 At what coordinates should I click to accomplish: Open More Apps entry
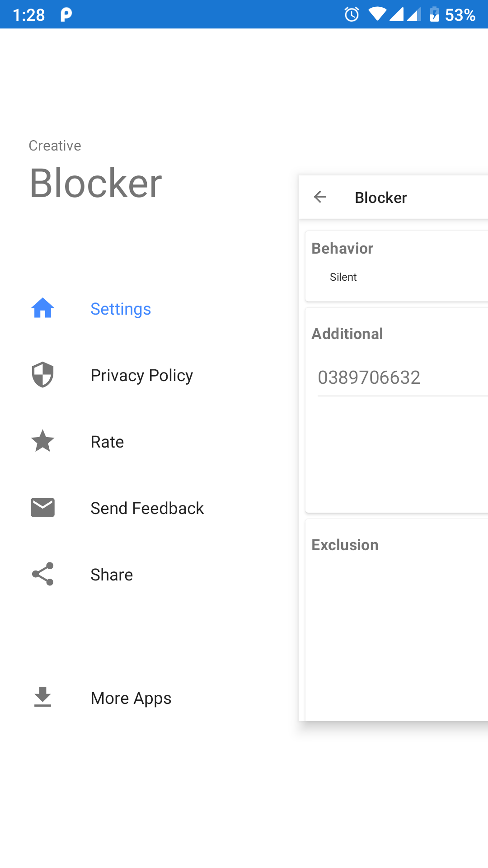(131, 698)
